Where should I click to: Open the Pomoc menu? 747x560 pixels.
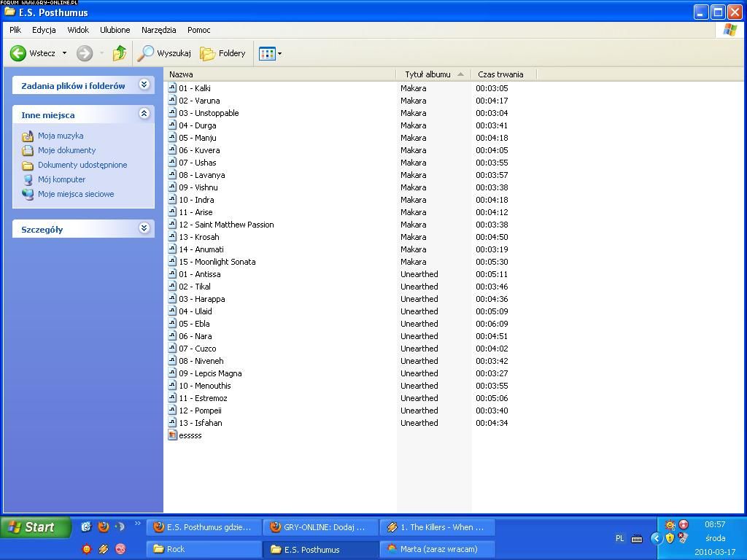(198, 30)
